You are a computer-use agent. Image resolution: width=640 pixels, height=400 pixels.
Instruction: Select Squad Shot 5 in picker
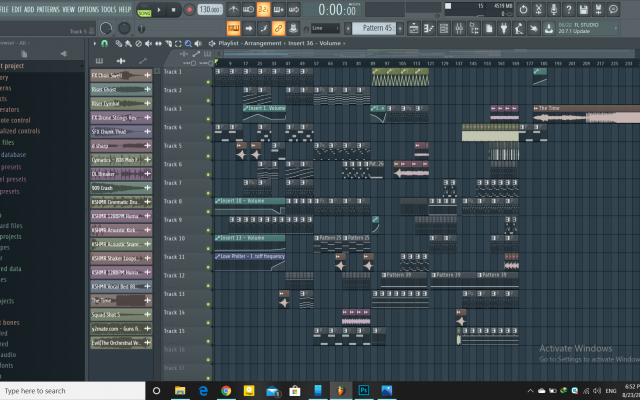[x=121, y=315]
